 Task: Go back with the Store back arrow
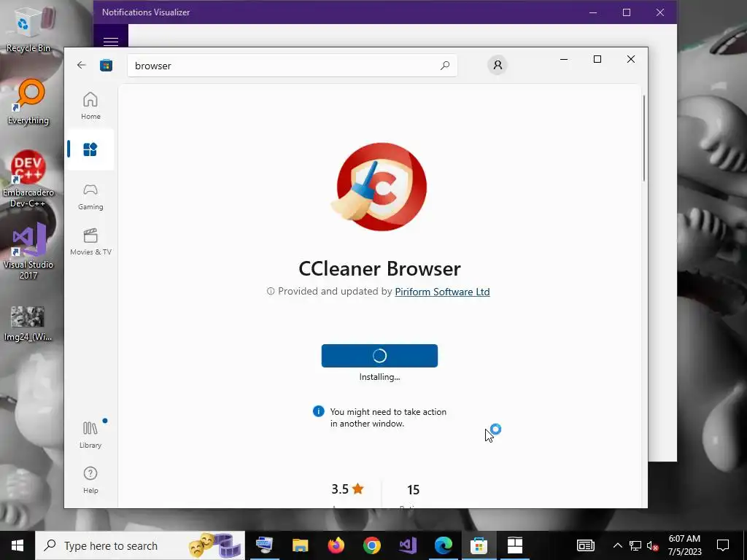[82, 65]
